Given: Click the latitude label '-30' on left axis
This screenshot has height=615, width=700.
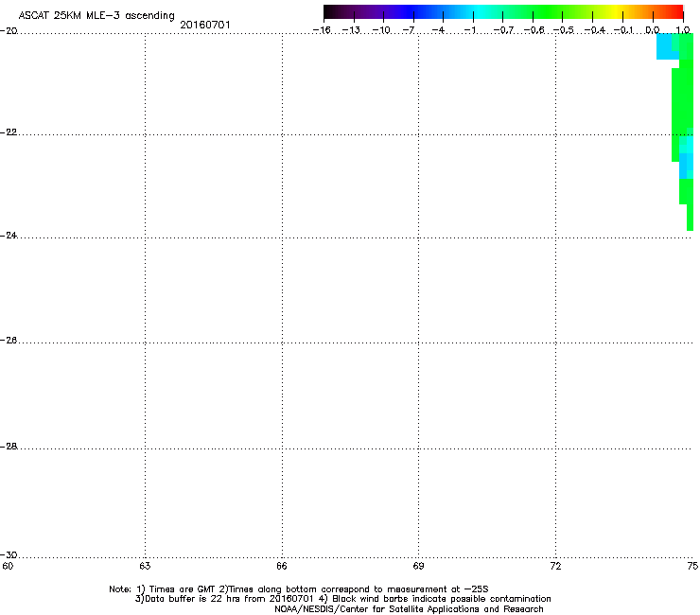Looking at the screenshot, I should [9, 554].
